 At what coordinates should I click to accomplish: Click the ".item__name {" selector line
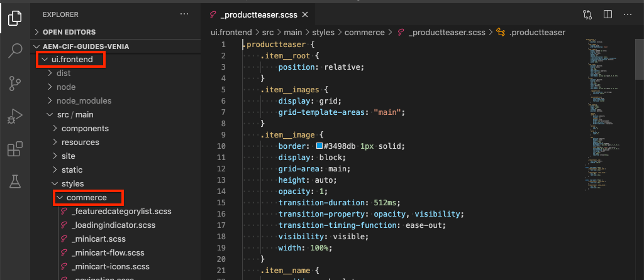pyautogui.click(x=289, y=271)
